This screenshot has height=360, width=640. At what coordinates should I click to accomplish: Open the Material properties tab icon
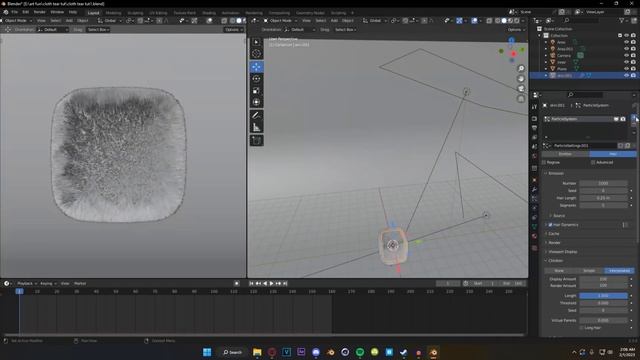click(x=534, y=236)
